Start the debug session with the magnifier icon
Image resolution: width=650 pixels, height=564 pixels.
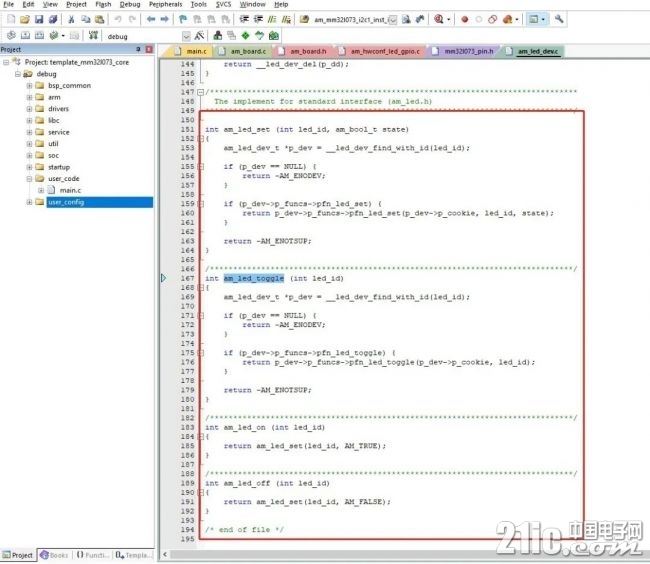[x=438, y=19]
